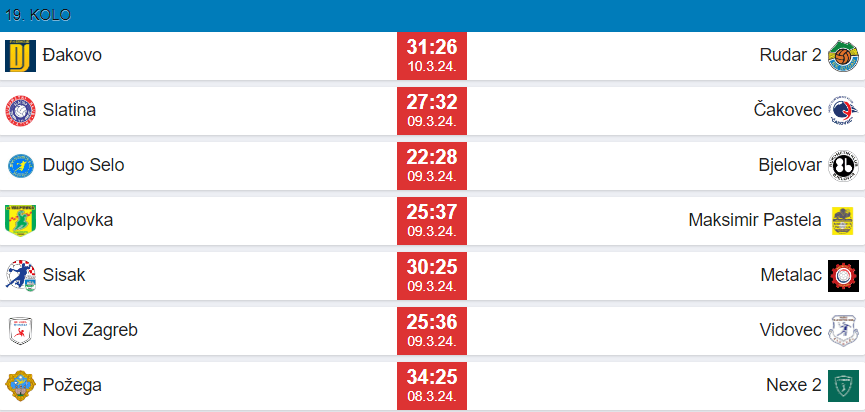Click the Čakovec team logo
The width and height of the screenshot is (865, 412).
click(843, 110)
